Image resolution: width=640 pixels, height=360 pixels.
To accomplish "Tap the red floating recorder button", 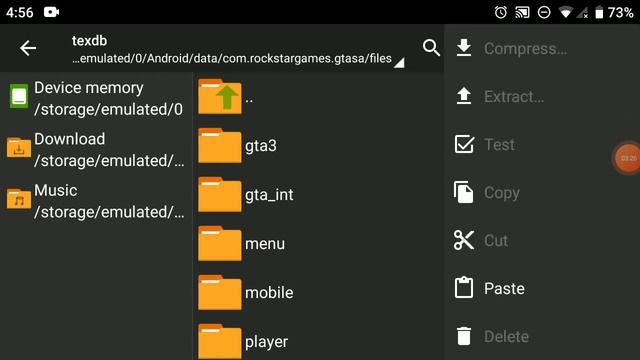I will pos(628,158).
